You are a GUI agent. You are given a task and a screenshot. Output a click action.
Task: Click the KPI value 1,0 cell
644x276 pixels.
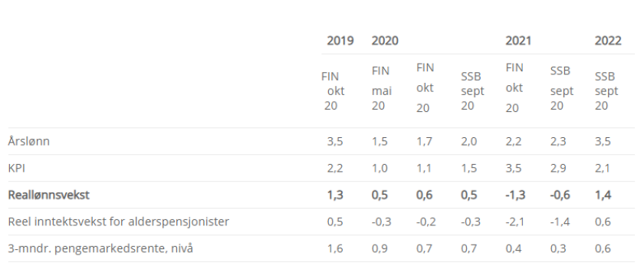coord(379,168)
